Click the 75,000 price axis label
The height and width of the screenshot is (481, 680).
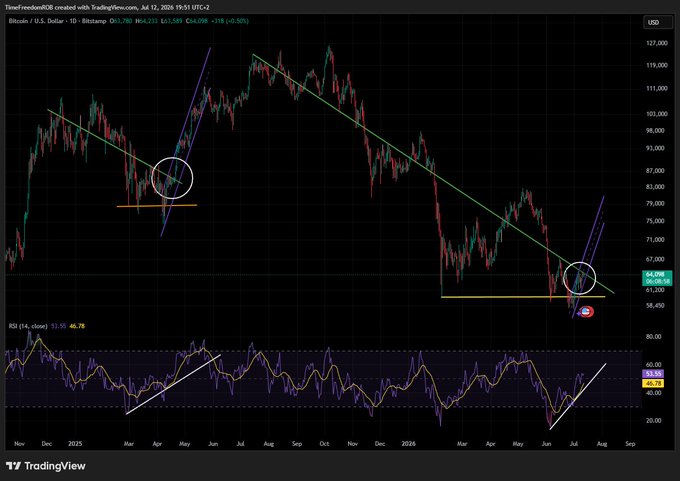[655, 221]
